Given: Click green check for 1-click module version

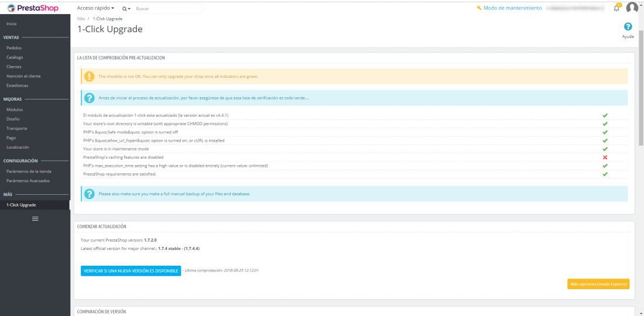Looking at the screenshot, I should [x=605, y=115].
